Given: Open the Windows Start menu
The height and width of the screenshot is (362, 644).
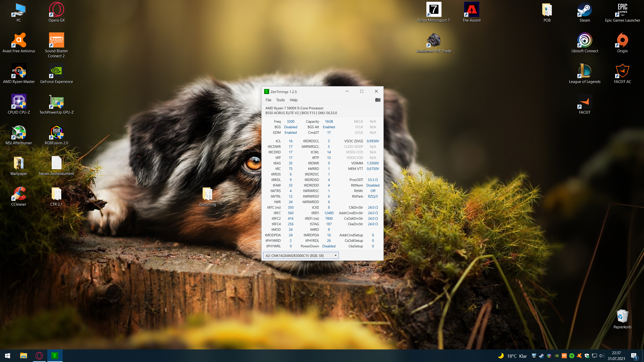Looking at the screenshot, I should point(8,355).
